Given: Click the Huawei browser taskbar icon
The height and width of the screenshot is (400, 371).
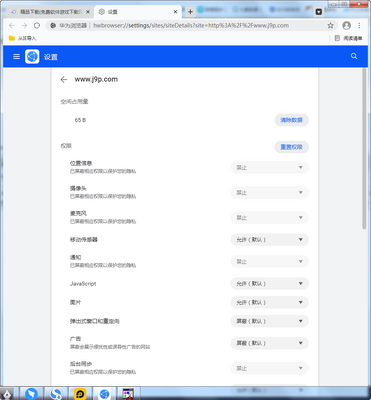Looking at the screenshot, I should [x=104, y=394].
